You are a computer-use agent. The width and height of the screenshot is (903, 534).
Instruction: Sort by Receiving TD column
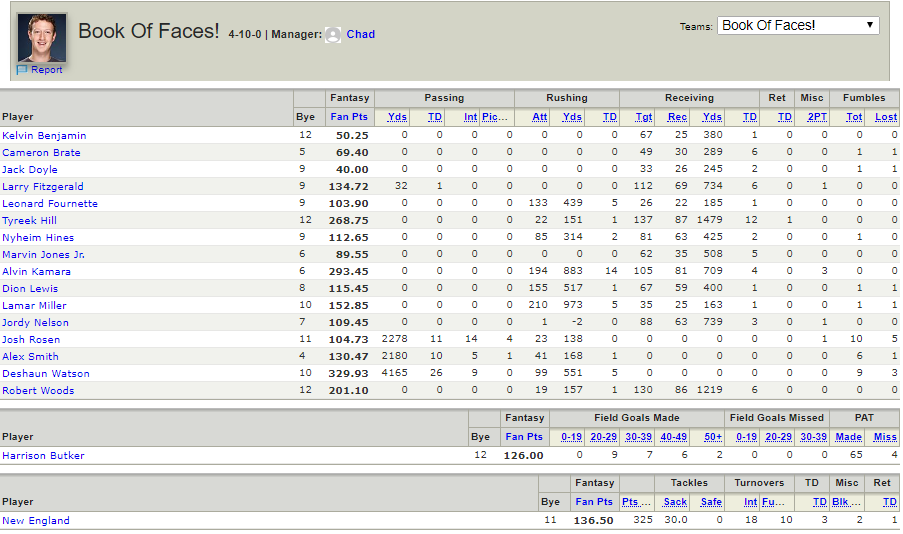coord(750,117)
